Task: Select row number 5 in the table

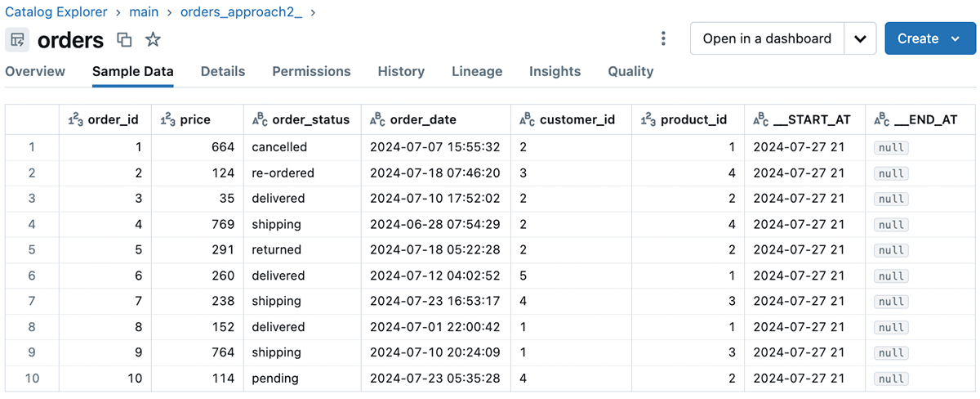Action: (x=32, y=249)
